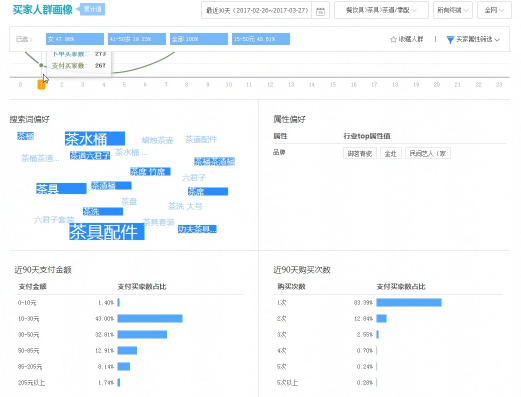Viewport: 521px width, 397px height.
Task: Click the 2次 12.84% purchase bar
Action: pyautogui.click(x=381, y=318)
